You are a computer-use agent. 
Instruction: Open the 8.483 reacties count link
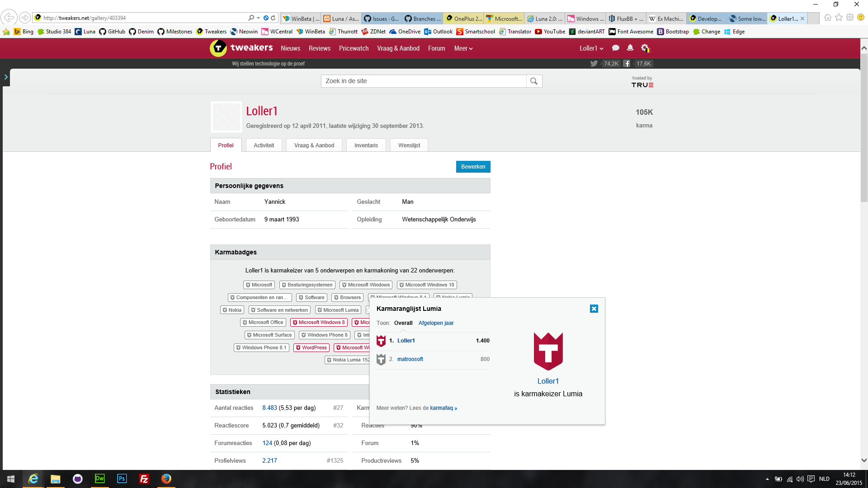click(269, 408)
